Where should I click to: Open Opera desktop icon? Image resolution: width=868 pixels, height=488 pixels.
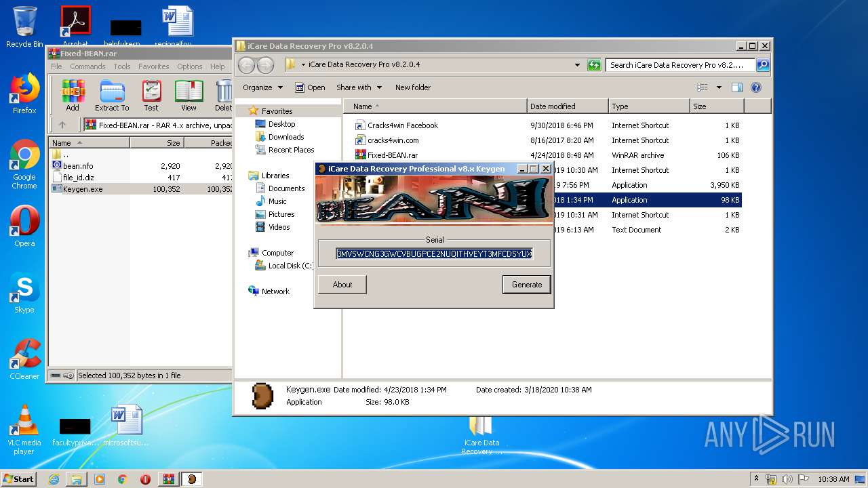point(24,226)
